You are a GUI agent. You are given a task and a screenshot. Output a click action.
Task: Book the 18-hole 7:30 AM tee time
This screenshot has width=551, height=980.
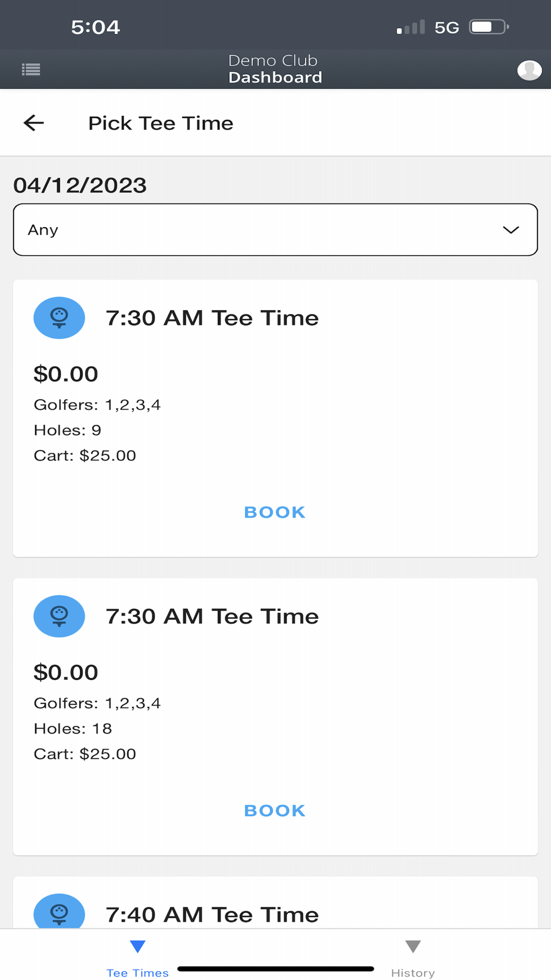tap(274, 810)
